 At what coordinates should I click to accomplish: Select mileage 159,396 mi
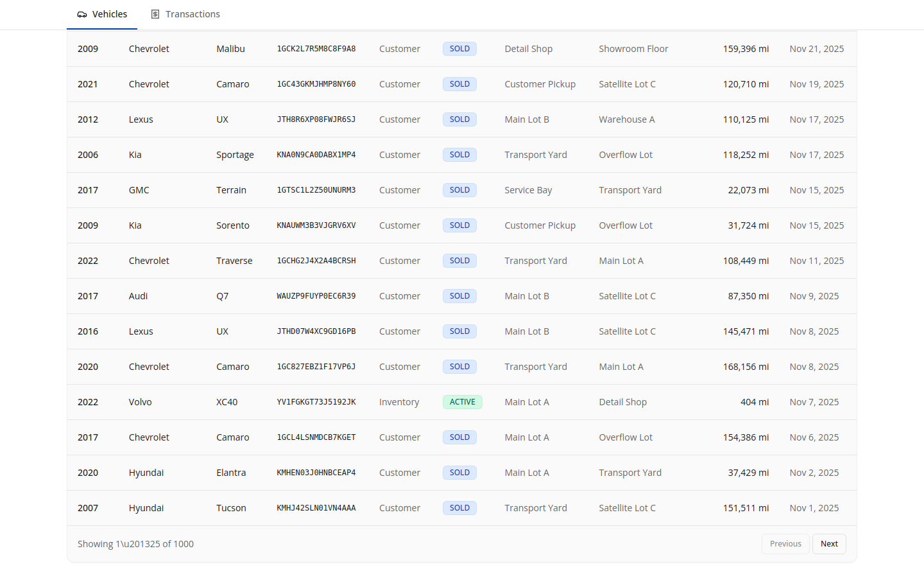click(746, 49)
